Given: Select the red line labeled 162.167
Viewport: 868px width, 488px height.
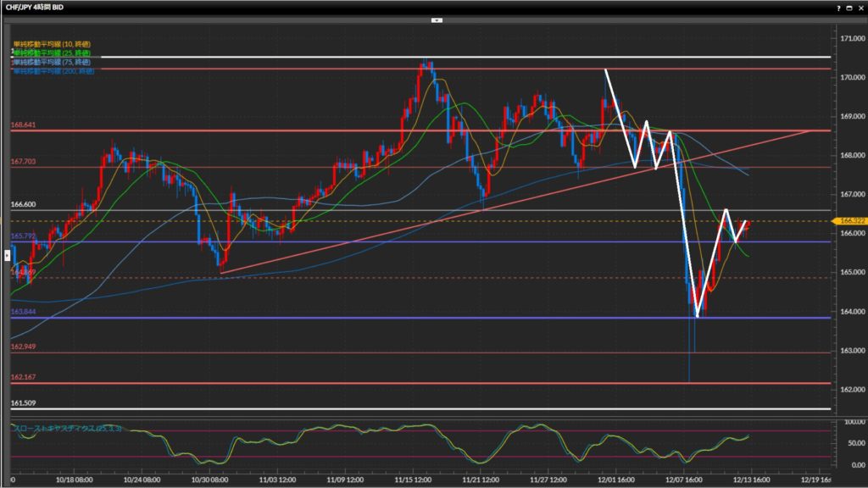Looking at the screenshot, I should 339,383.
